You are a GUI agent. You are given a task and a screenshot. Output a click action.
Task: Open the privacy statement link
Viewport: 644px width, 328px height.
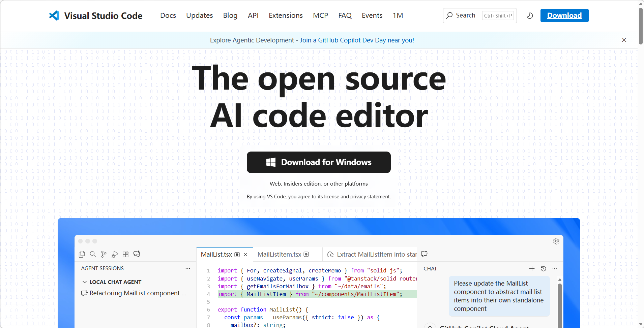[x=370, y=197]
